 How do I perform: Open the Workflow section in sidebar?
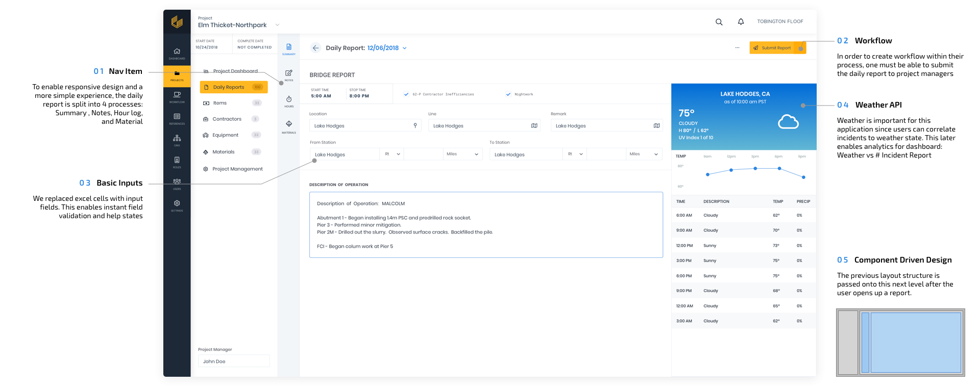[x=177, y=96]
